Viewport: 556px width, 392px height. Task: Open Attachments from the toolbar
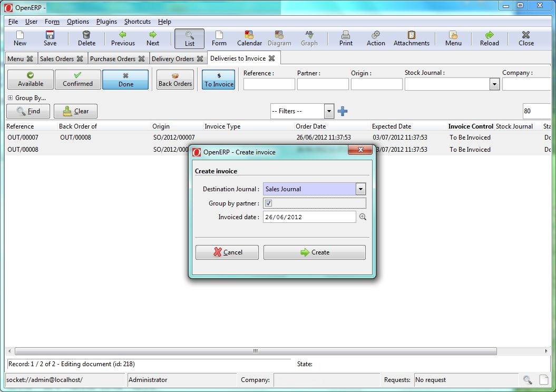[x=411, y=38]
